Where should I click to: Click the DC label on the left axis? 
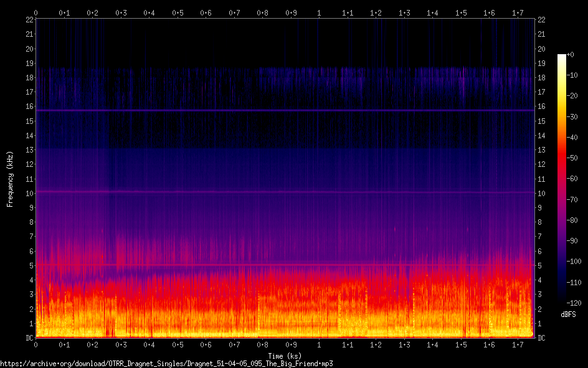[28, 338]
